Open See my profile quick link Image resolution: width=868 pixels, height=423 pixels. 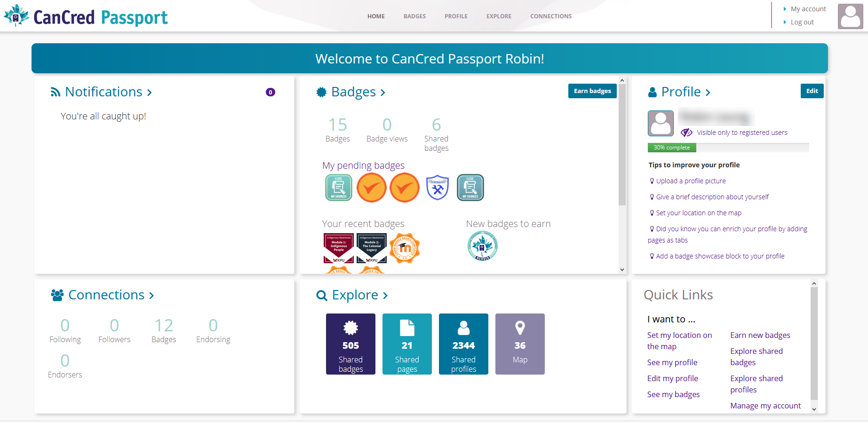coord(672,362)
